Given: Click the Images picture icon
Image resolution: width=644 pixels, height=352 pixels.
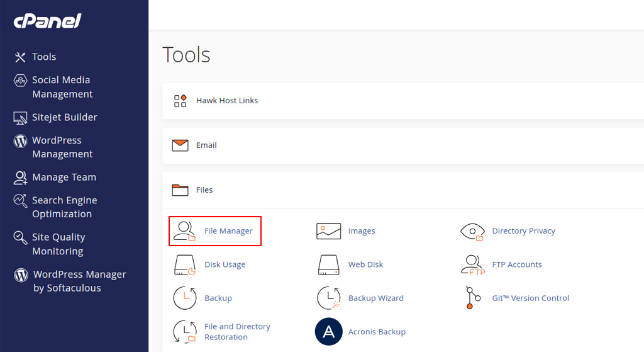Looking at the screenshot, I should tap(328, 231).
